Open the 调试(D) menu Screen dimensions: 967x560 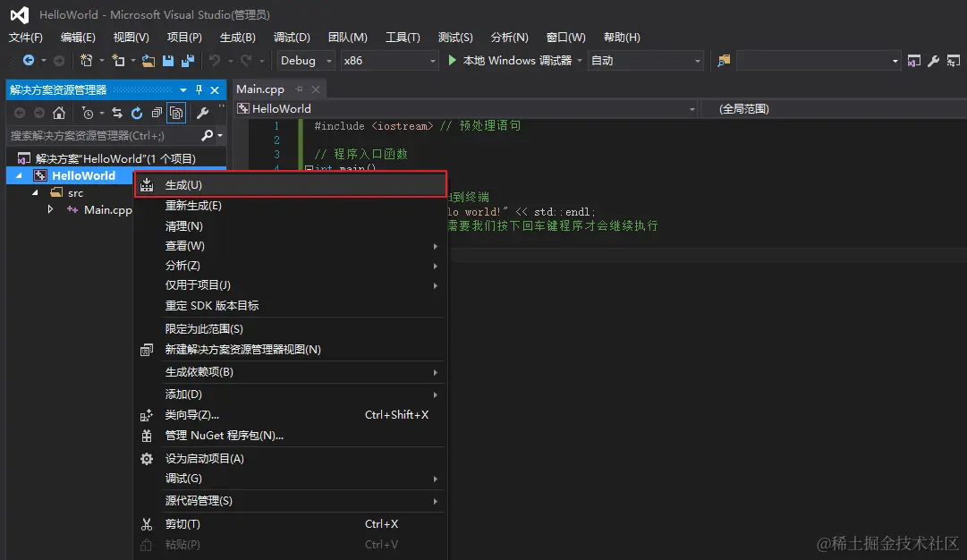[x=292, y=38]
